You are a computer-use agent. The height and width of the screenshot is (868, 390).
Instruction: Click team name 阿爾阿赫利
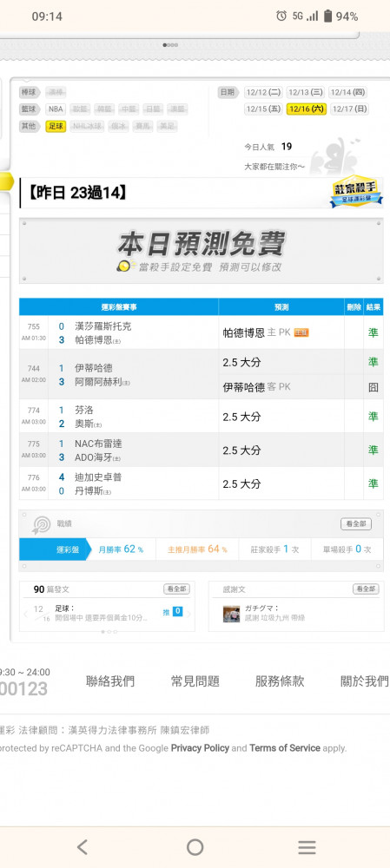(99, 382)
